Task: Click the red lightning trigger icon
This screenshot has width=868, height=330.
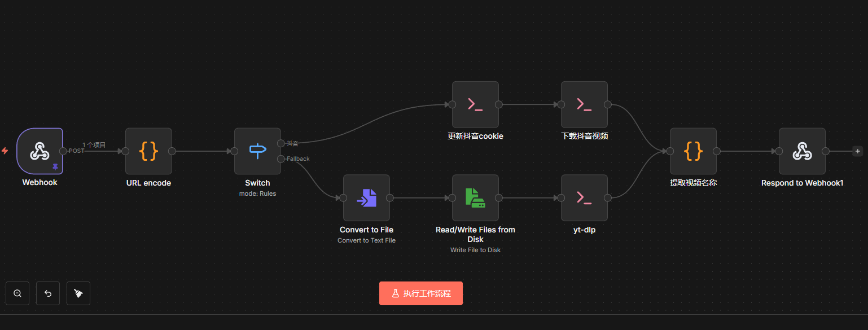Action: click(x=5, y=151)
